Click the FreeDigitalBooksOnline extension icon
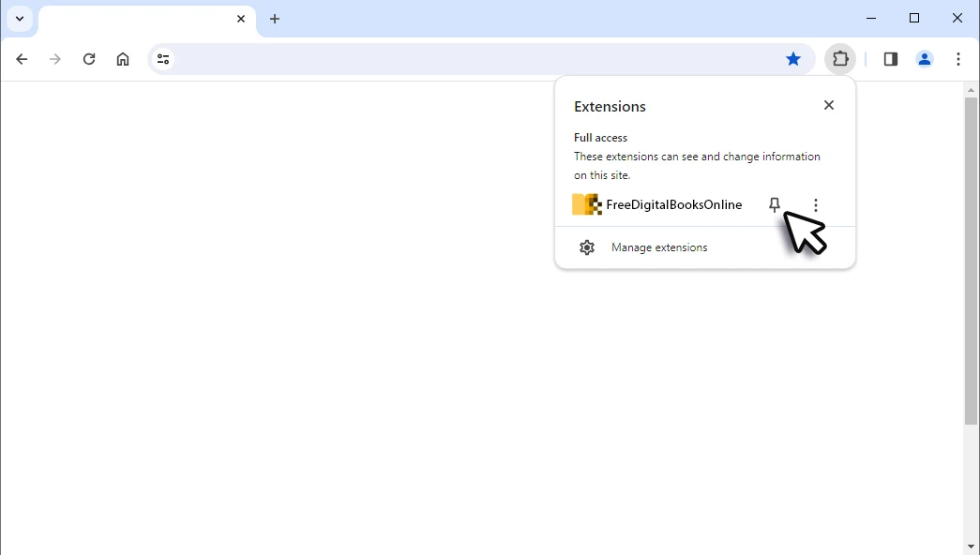Image resolution: width=980 pixels, height=555 pixels. pos(586,204)
